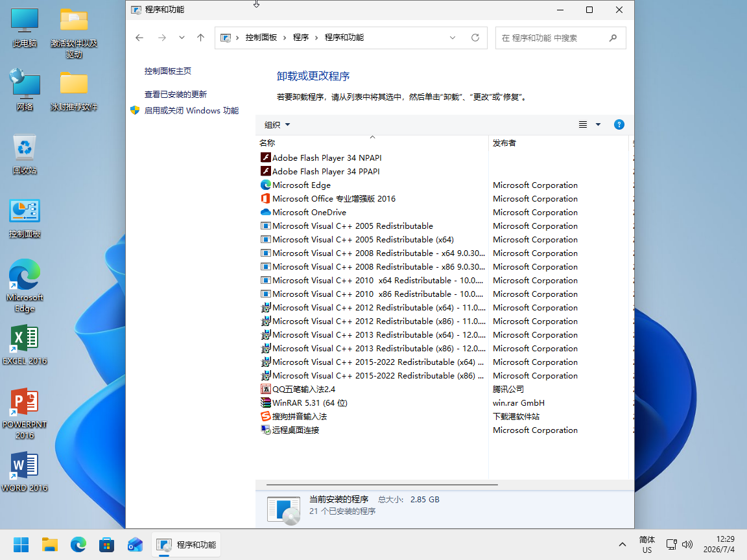The height and width of the screenshot is (560, 747).
Task: Click 程序 breadcrumb segment
Action: (x=301, y=38)
